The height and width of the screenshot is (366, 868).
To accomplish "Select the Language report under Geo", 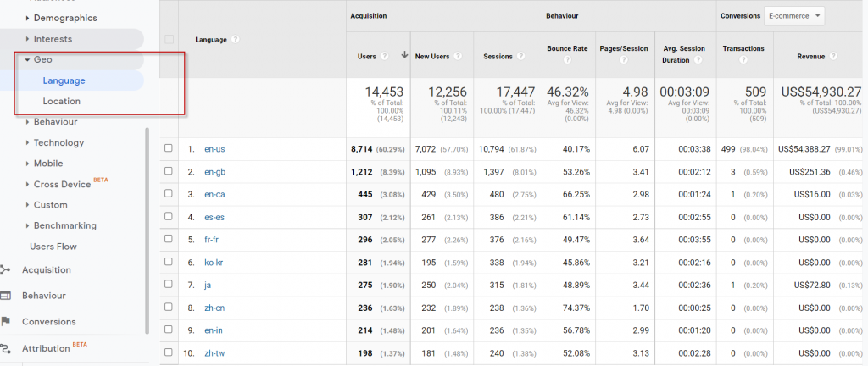I will (64, 80).
